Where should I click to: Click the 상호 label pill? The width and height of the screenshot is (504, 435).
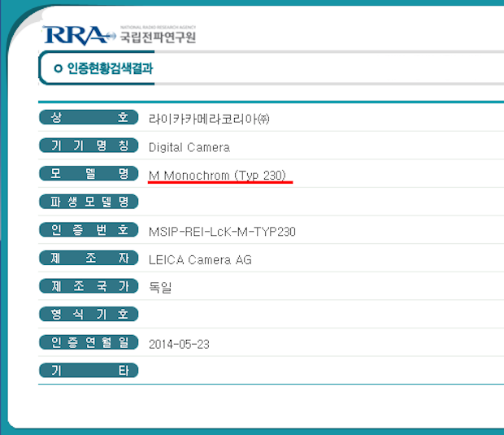tap(89, 118)
